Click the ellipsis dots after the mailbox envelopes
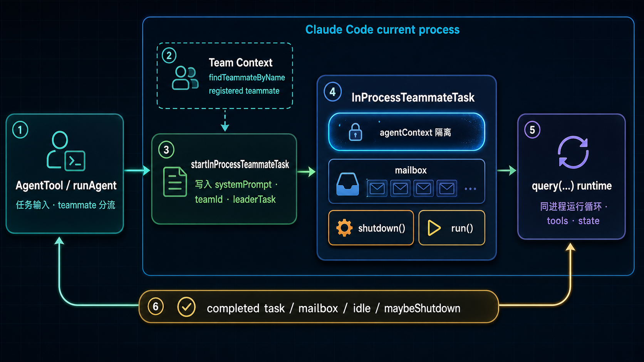644x362 pixels. point(470,189)
